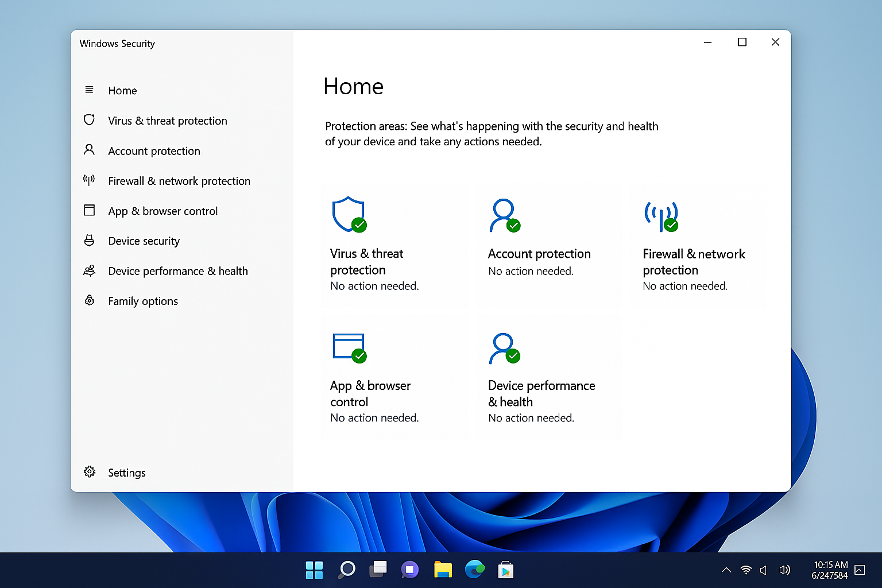
Task: Click the hamburger menu icon beside Home
Action: pyautogui.click(x=89, y=90)
